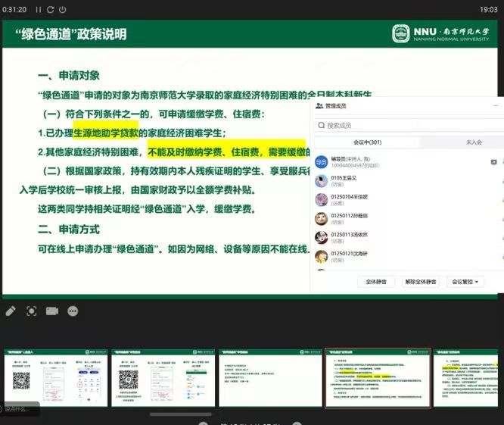Switch to the 未入会 tab
Screen dimensions: 504x425
pos(474,142)
